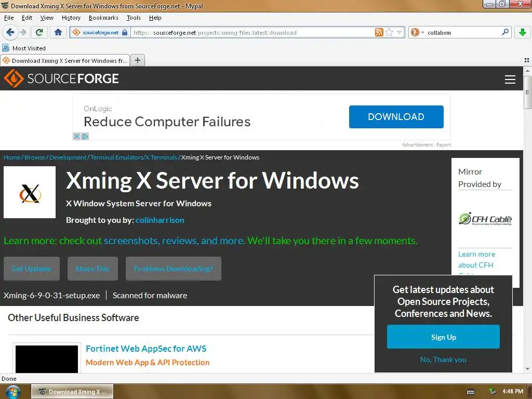Click the SourceForge logo

(x=61, y=78)
